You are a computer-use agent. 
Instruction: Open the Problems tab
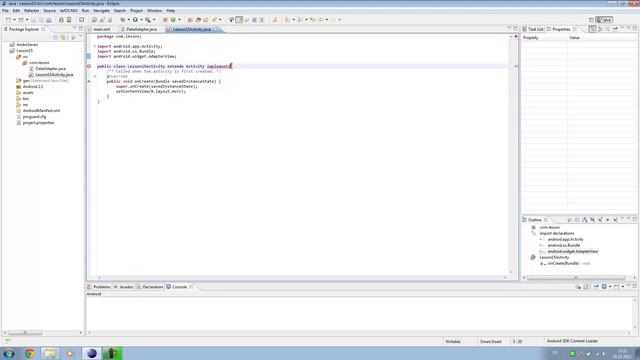(x=99, y=287)
